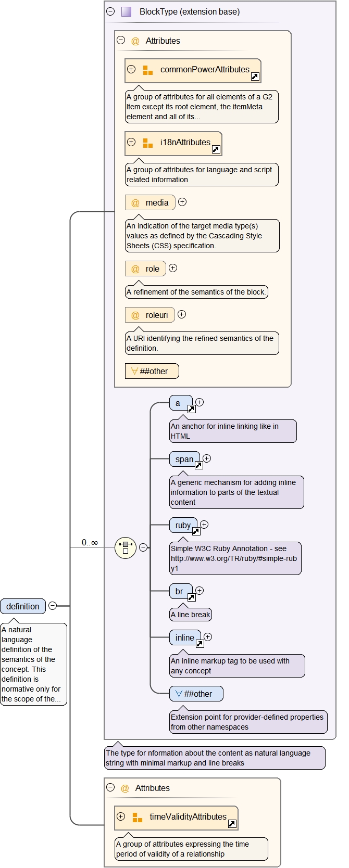
Task: Expand the media attribute
Action: click(x=182, y=202)
